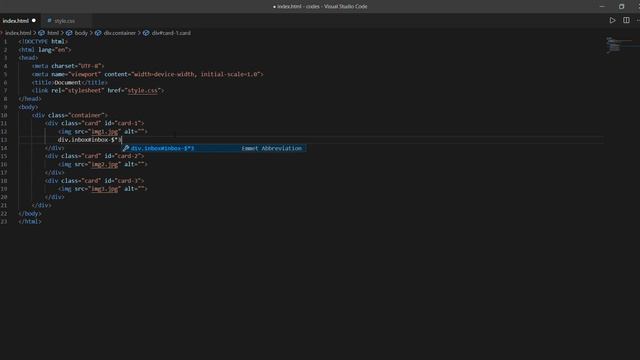Viewport: 640px width, 360px height.
Task: Click the DOCTYPE declaration on line 1
Action: point(43,42)
